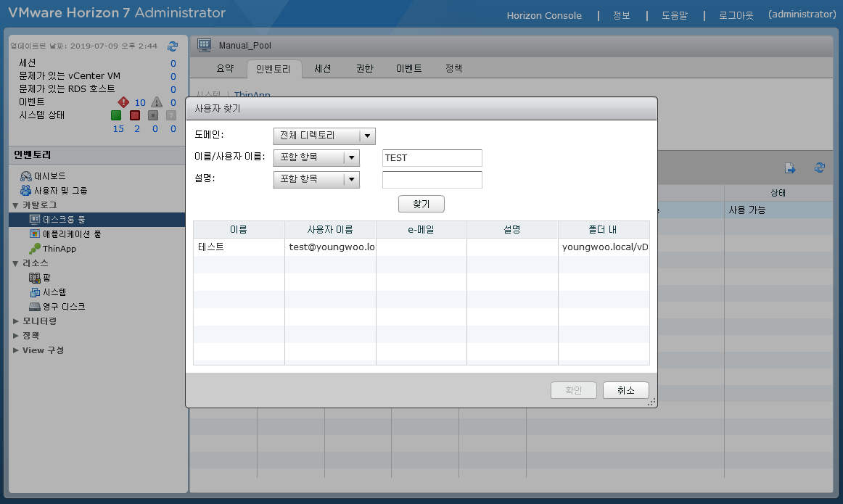Select 사용자 및 그룹 in inventory tree
Viewport: 843px width, 504px height.
click(61, 191)
